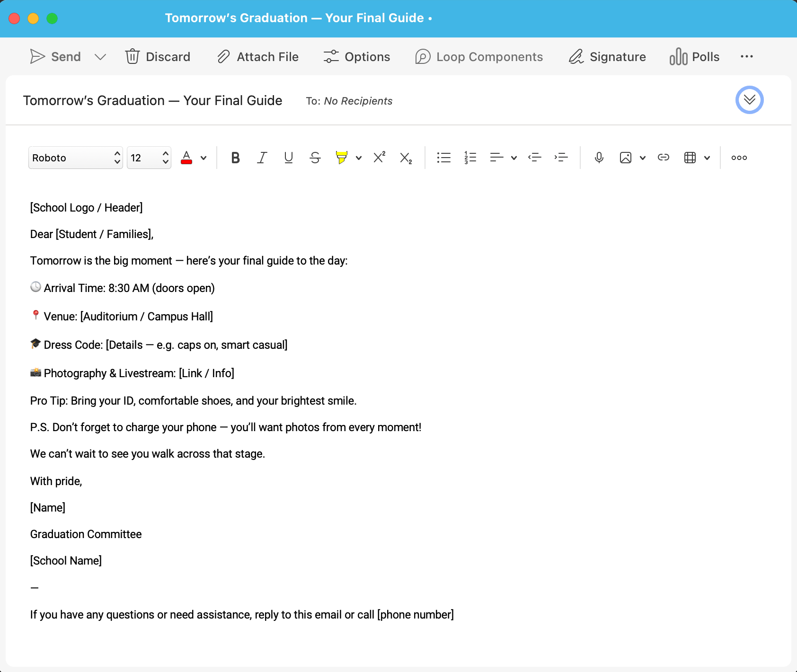The height and width of the screenshot is (672, 797).
Task: Insert a picture
Action: tap(626, 158)
